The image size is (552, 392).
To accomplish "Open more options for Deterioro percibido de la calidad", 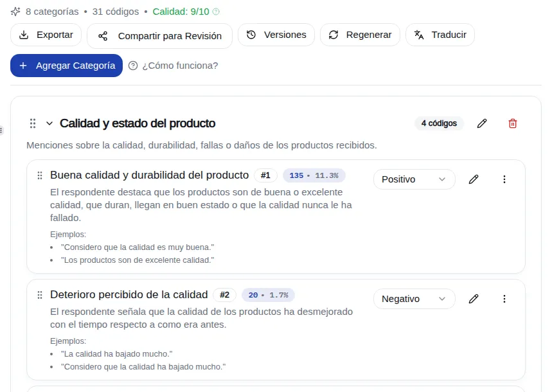I will click(x=504, y=299).
